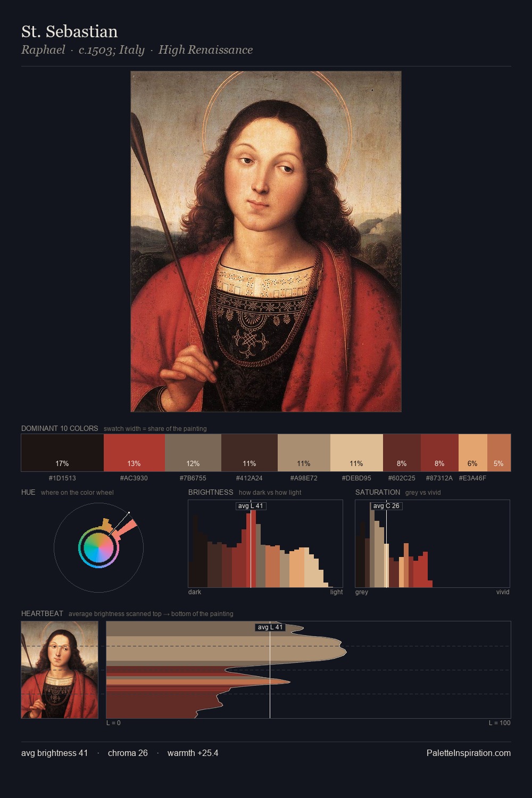Click the 'average brightness scanned top → bottom' caption
This screenshot has width=532, height=798.
pos(151,614)
